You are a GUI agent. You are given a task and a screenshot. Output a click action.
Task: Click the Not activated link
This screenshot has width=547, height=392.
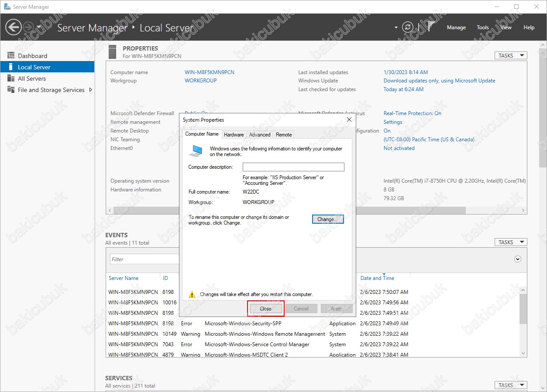pos(399,148)
